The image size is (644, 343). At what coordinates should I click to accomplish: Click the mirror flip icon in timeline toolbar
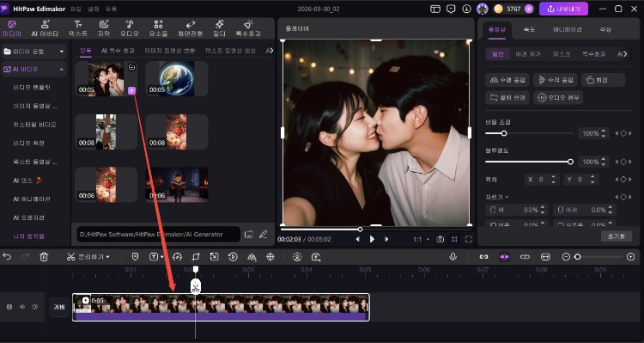pos(252,257)
